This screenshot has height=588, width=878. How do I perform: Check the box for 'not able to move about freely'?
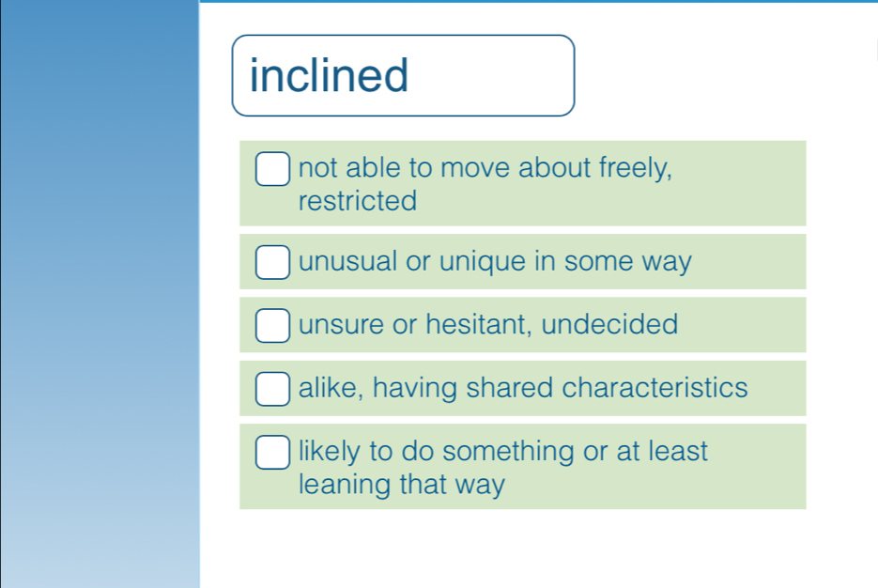271,170
